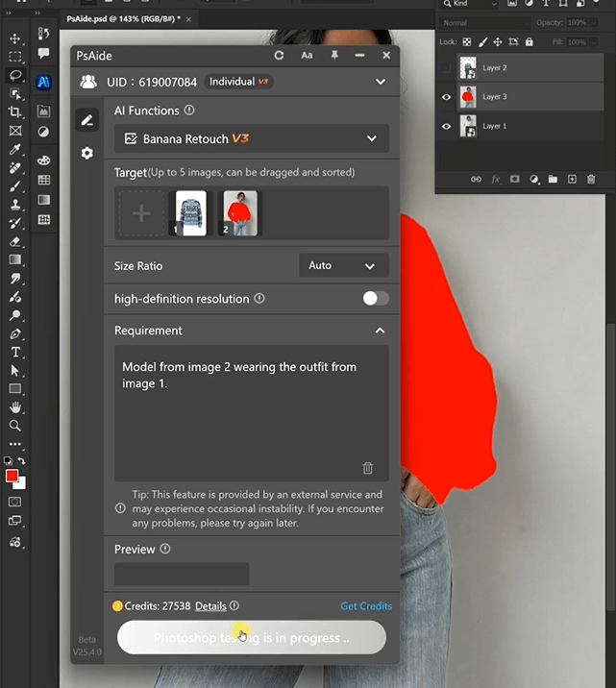Click the refresh icon in PsAide header
The width and height of the screenshot is (616, 688).
click(x=279, y=56)
